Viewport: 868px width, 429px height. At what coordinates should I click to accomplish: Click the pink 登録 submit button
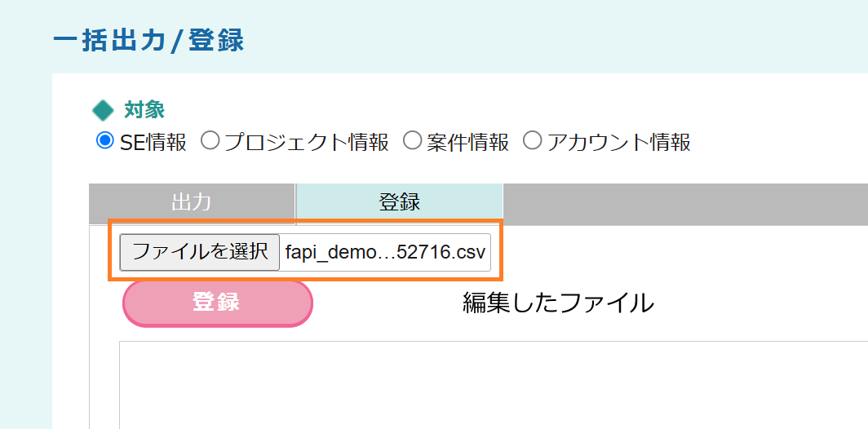pyautogui.click(x=217, y=303)
